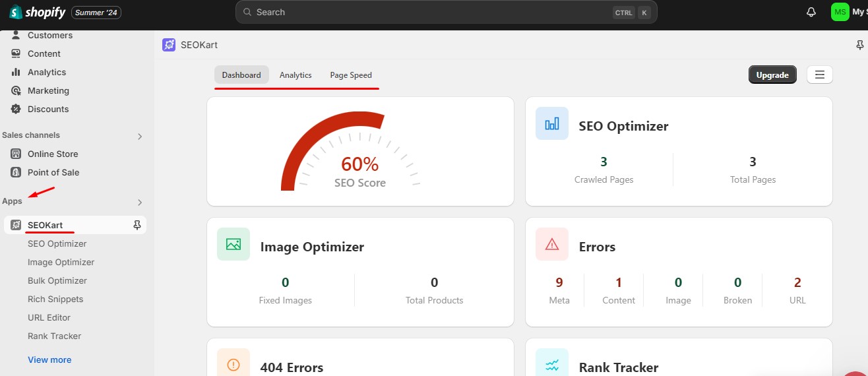The width and height of the screenshot is (868, 376).
Task: Click the Customers sidebar icon
Action: coord(16,35)
